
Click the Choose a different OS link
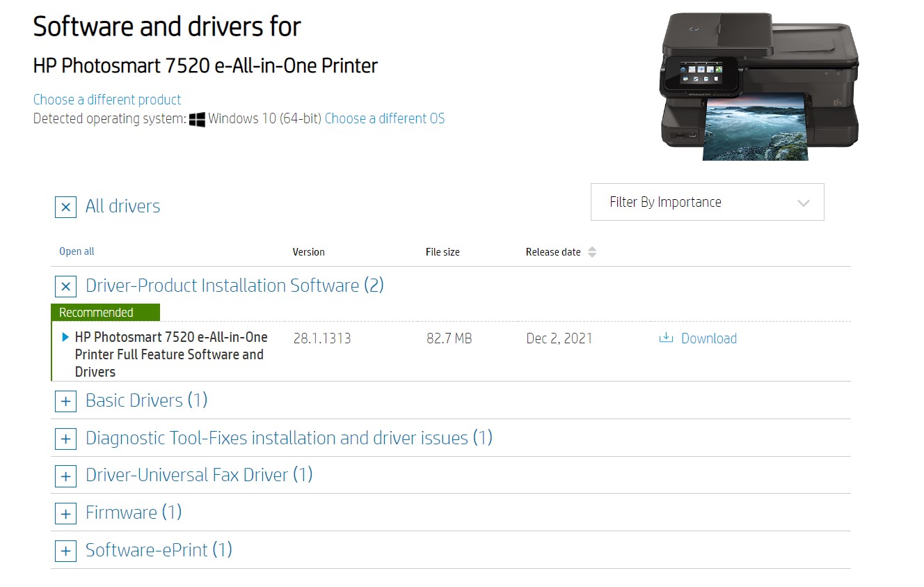point(385,118)
